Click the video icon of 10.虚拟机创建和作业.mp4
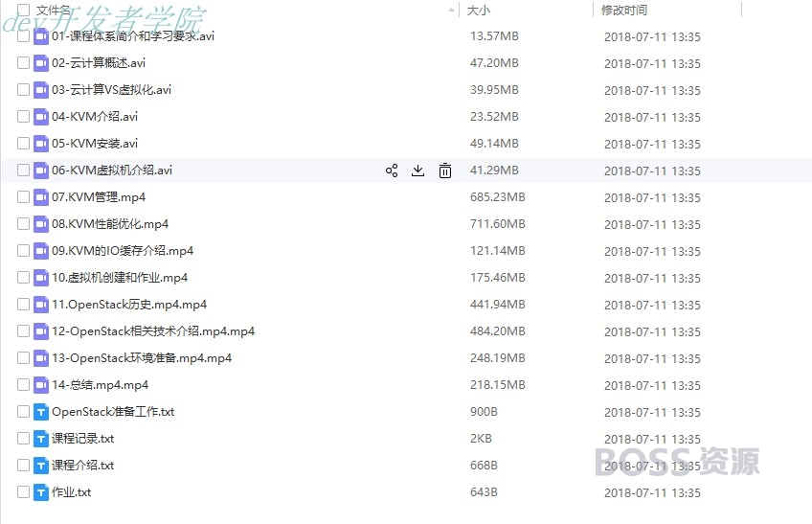812x524 pixels. [x=41, y=278]
